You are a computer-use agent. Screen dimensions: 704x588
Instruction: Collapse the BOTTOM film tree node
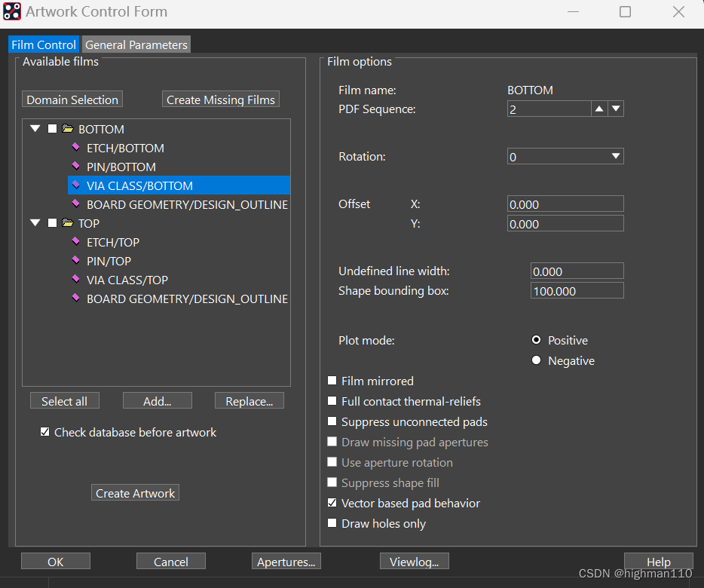tap(35, 129)
